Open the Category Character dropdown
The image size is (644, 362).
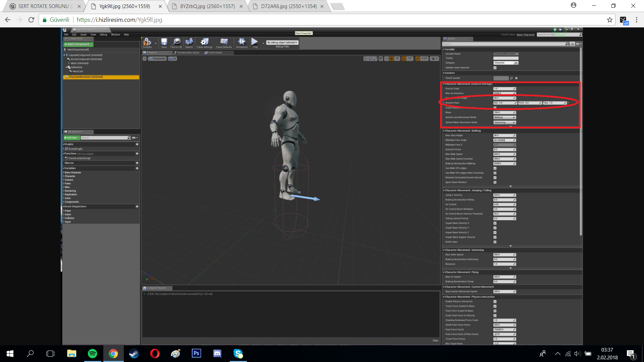click(x=506, y=63)
